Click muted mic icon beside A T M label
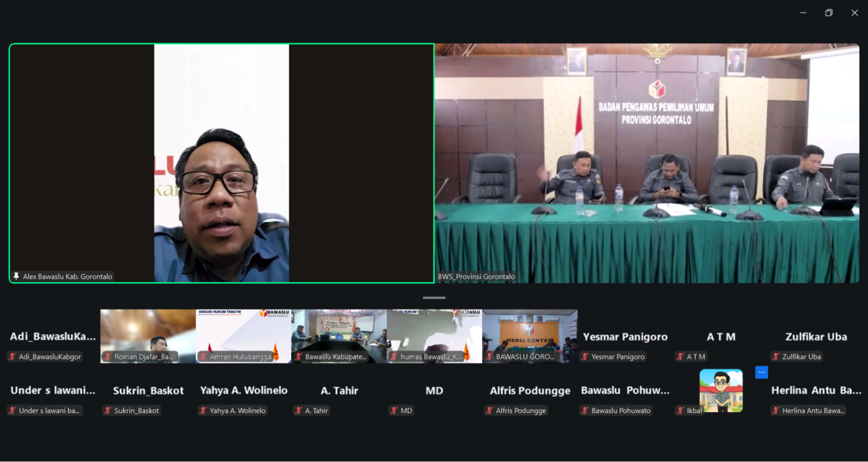Image resolution: width=868 pixels, height=462 pixels. click(680, 357)
